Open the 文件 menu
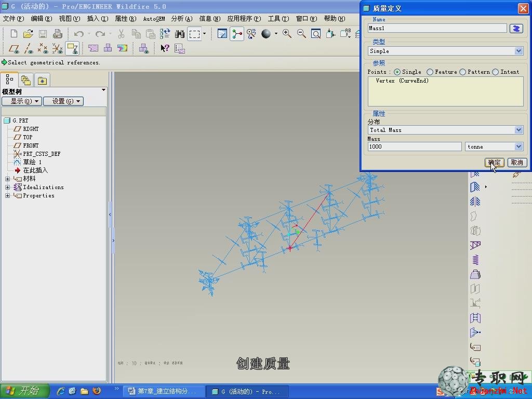 (14, 19)
